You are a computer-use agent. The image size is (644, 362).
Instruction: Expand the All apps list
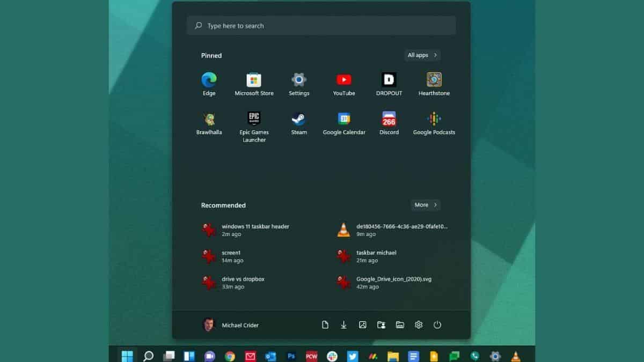pyautogui.click(x=422, y=55)
